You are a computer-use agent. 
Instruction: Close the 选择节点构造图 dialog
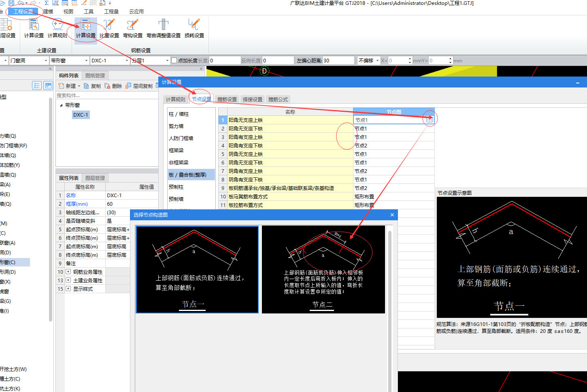pos(392,215)
